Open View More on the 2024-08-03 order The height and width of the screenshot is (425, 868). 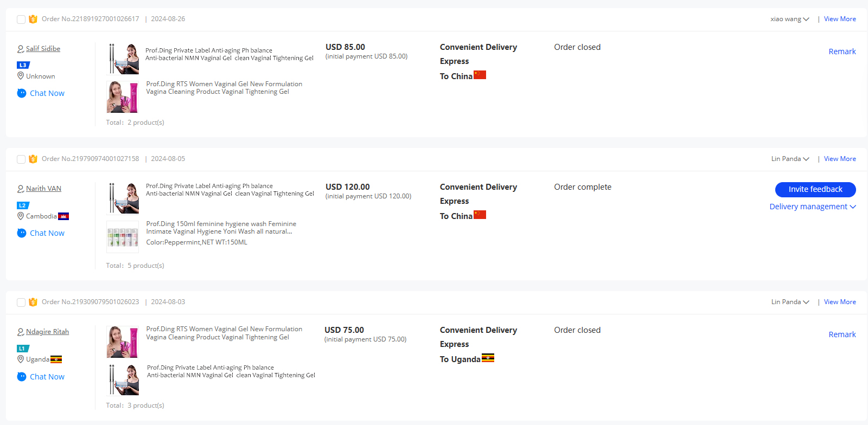[x=840, y=302]
